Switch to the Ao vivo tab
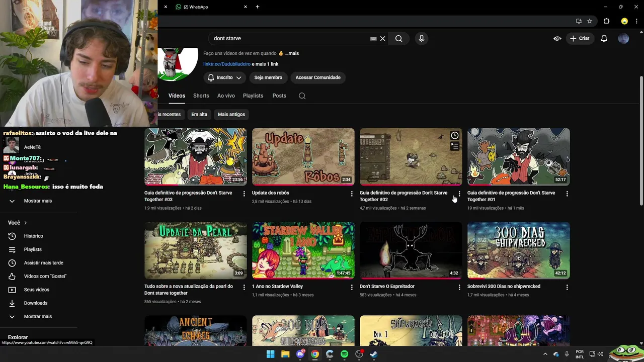Image resolution: width=644 pixels, height=362 pixels. point(226,96)
